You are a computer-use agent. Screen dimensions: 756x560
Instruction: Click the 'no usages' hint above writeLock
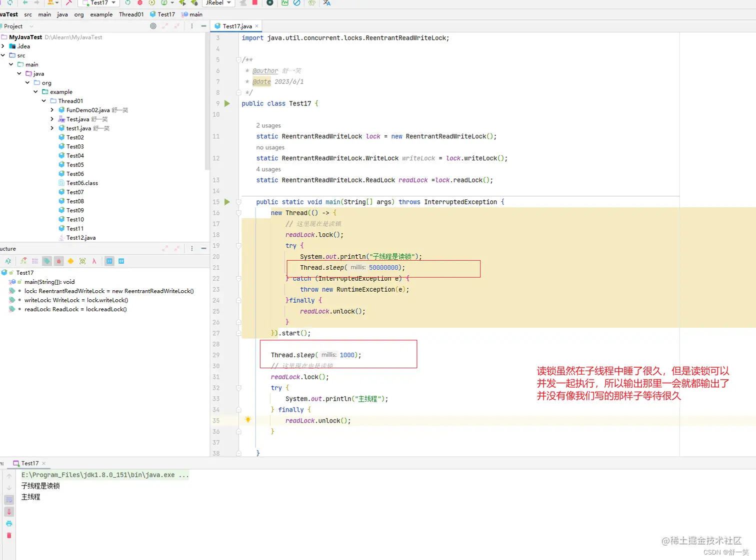(x=270, y=147)
